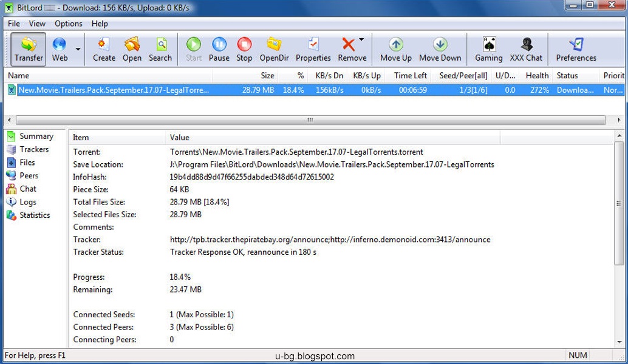Sort torrents by the Name column

click(x=108, y=76)
